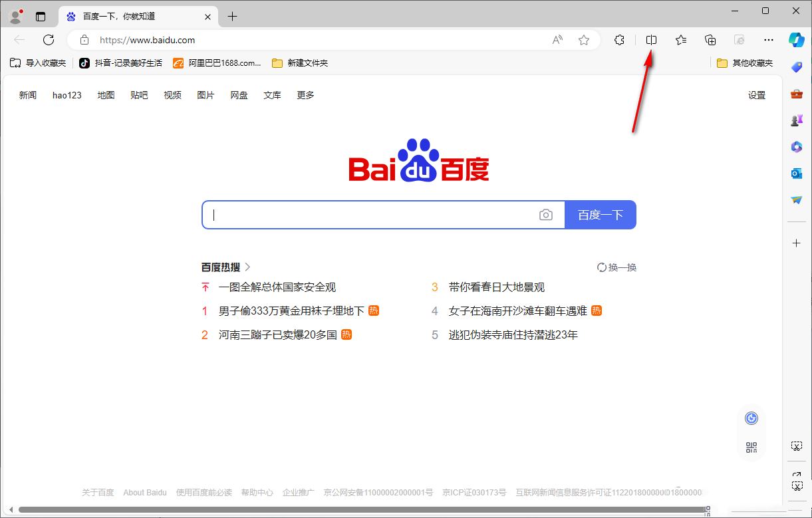The image size is (812, 518).
Task: Open the Alibaba 1688 bookmark
Action: (x=217, y=63)
